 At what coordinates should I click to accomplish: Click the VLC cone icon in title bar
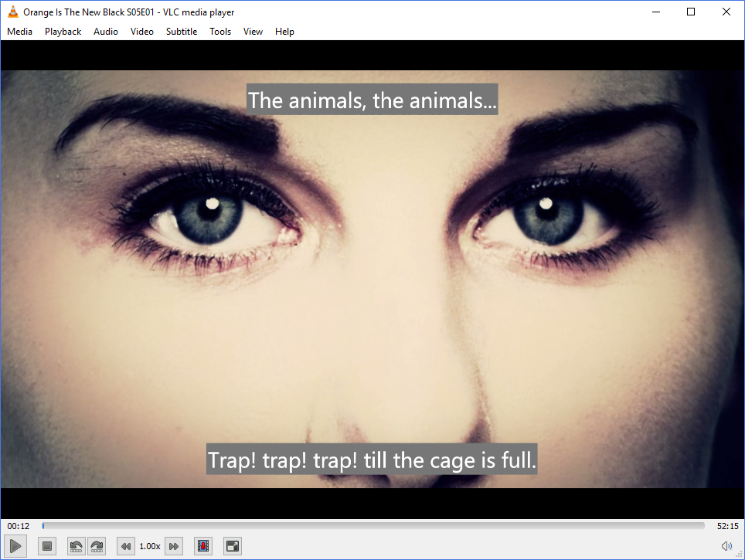point(13,12)
